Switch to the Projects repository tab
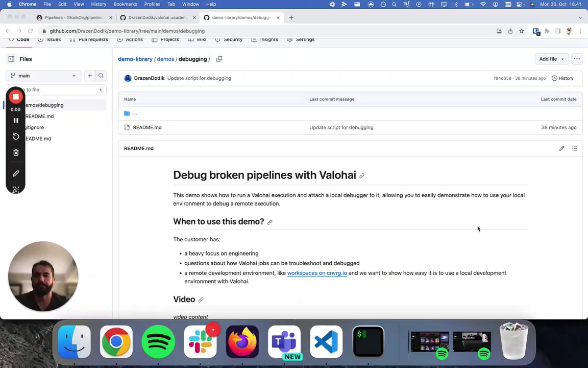Viewport: 588px width, 368px height. [x=165, y=39]
